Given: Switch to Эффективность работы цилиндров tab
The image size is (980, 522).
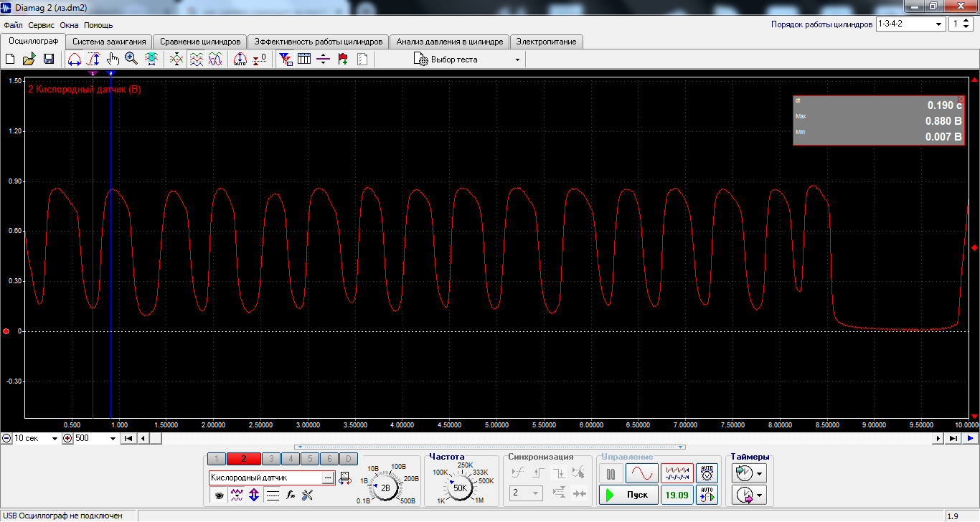Looking at the screenshot, I should click(319, 42).
